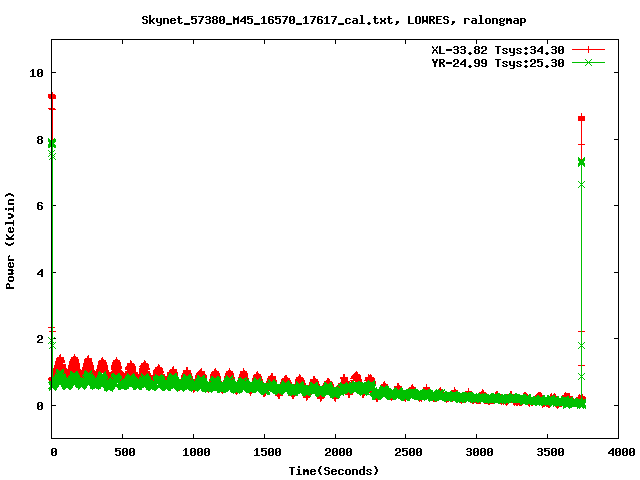The image size is (640, 480).
Task: Click the y-axis tick label 8
Action: (40, 140)
